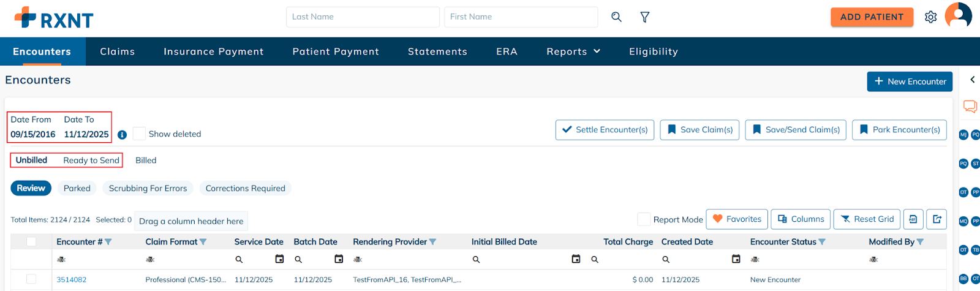980x291 pixels.
Task: Open the Service Date calendar picker
Action: [x=279, y=259]
